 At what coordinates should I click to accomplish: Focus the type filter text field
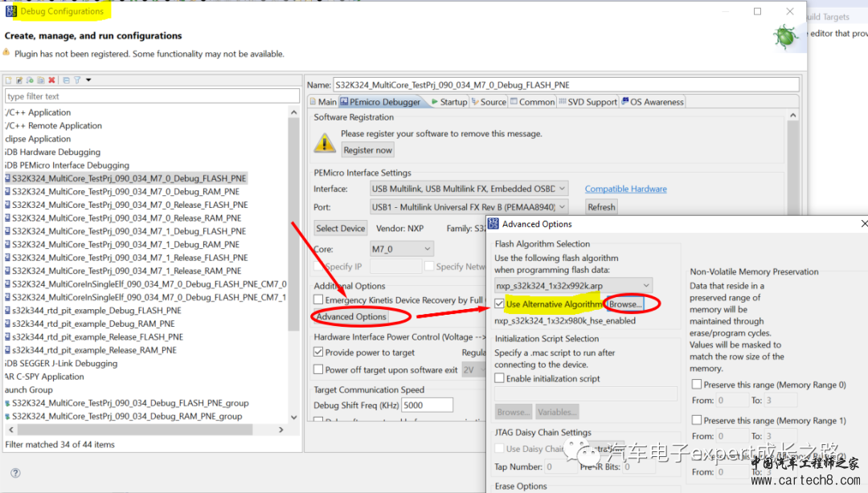tap(152, 96)
